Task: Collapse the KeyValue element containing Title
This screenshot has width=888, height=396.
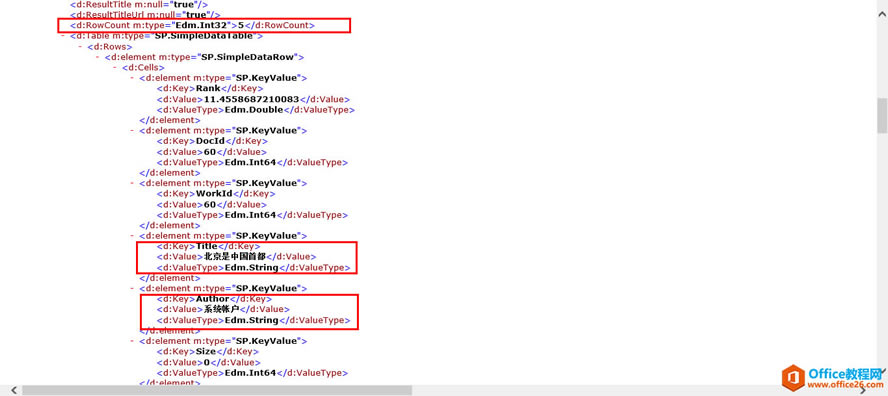Action: (133, 236)
